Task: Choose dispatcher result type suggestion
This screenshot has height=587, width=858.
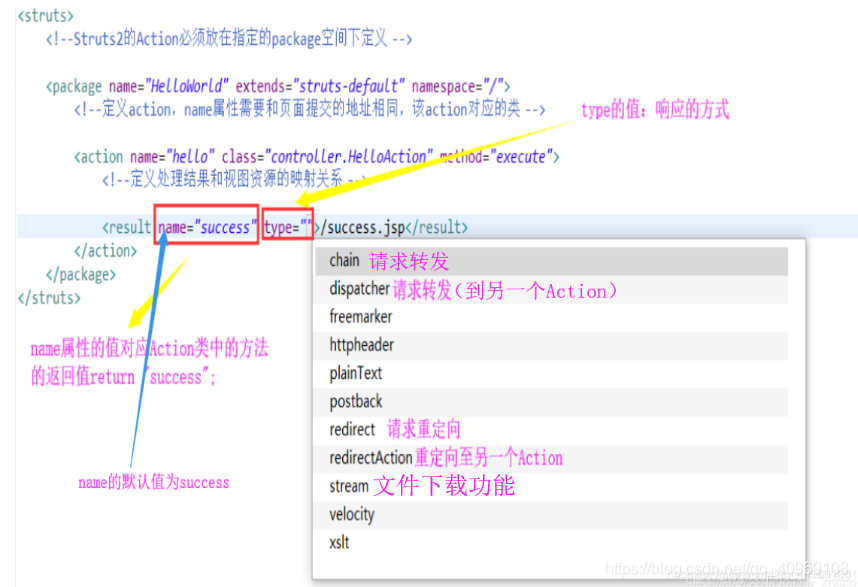Action: tap(552, 289)
